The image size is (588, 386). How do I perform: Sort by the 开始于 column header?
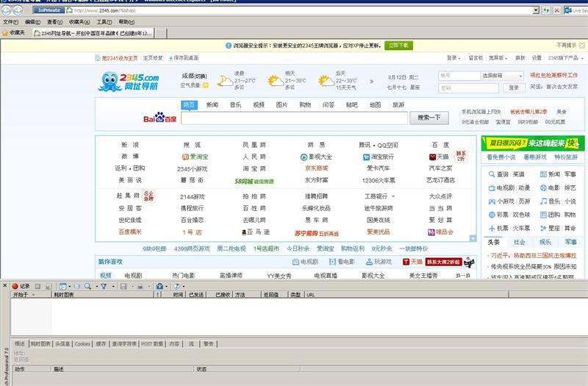coord(31,295)
